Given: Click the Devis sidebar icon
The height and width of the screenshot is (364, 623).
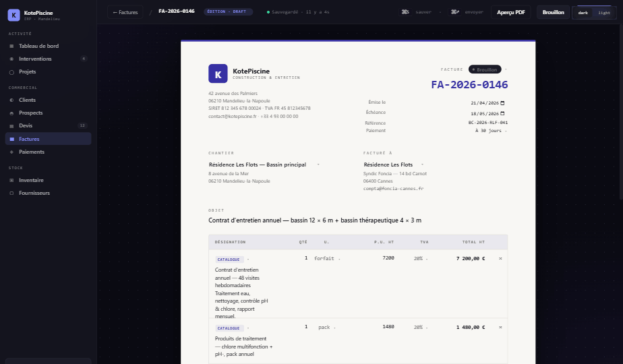Looking at the screenshot, I should pyautogui.click(x=11, y=126).
